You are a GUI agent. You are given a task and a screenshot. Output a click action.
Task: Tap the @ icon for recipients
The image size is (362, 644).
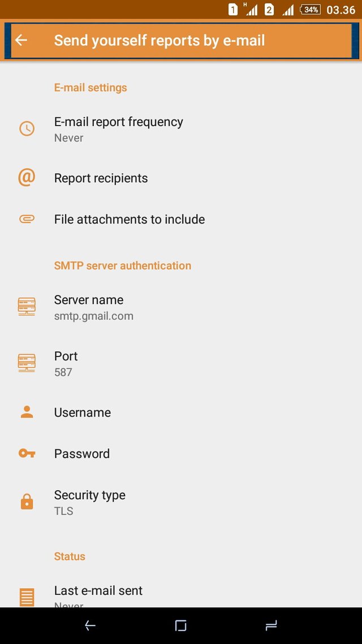click(27, 178)
